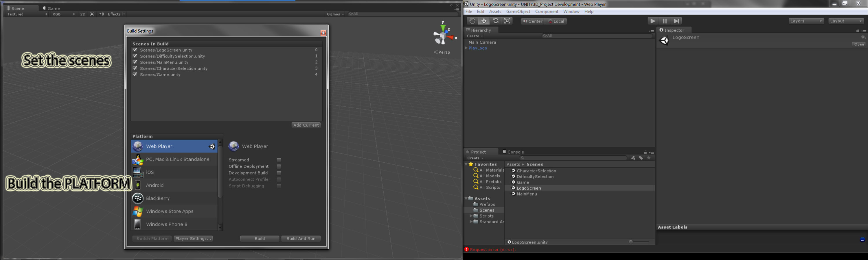Open Inspector gear settings icon

pos(863,37)
